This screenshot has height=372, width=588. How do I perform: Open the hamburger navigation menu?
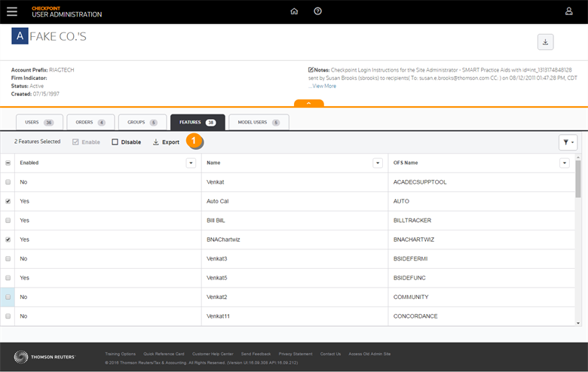[11, 11]
